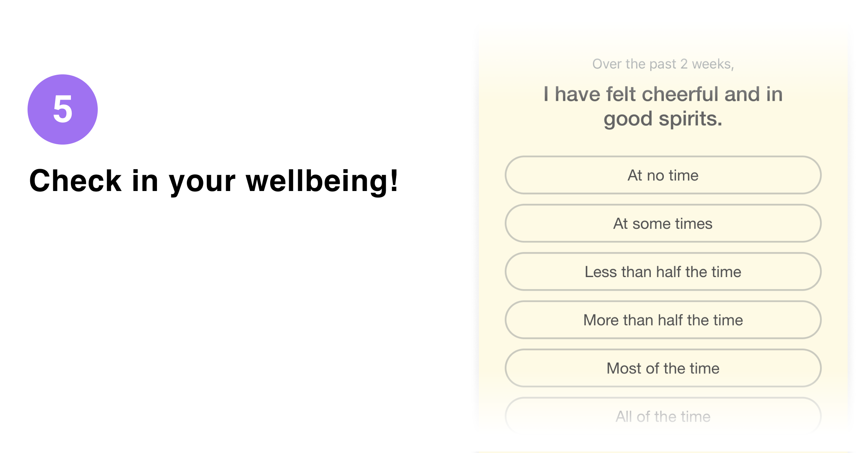Select the answer containing 'Less than'
868x453 pixels.
point(663,272)
